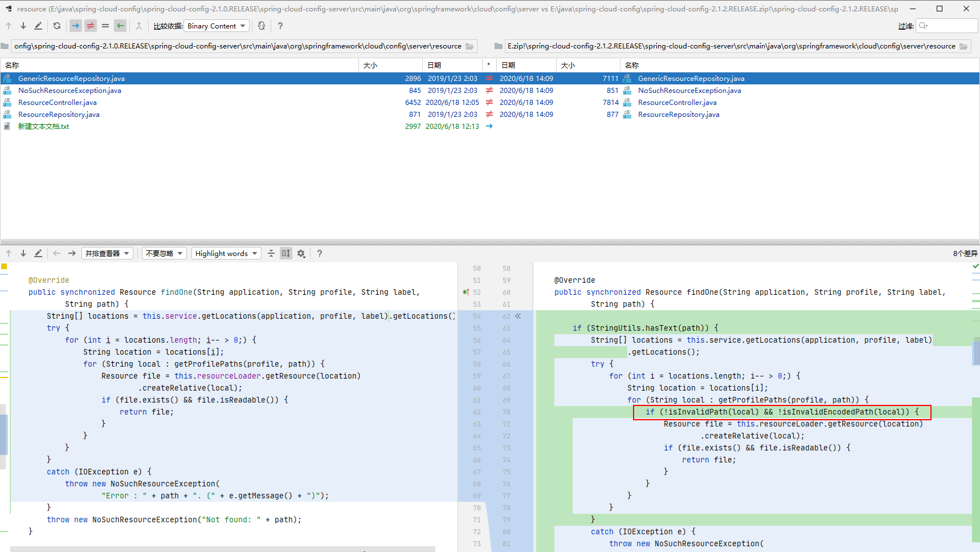Refresh the directory comparison
Screen dimensions: 980x552
coord(57,26)
